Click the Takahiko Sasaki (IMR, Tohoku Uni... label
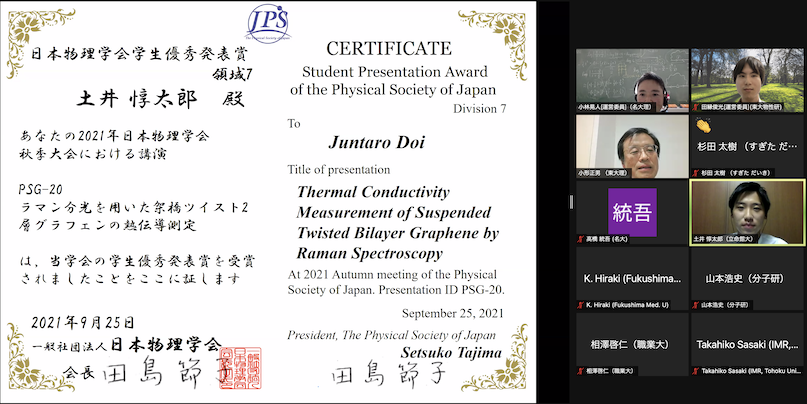The image size is (807, 404). 750,371
